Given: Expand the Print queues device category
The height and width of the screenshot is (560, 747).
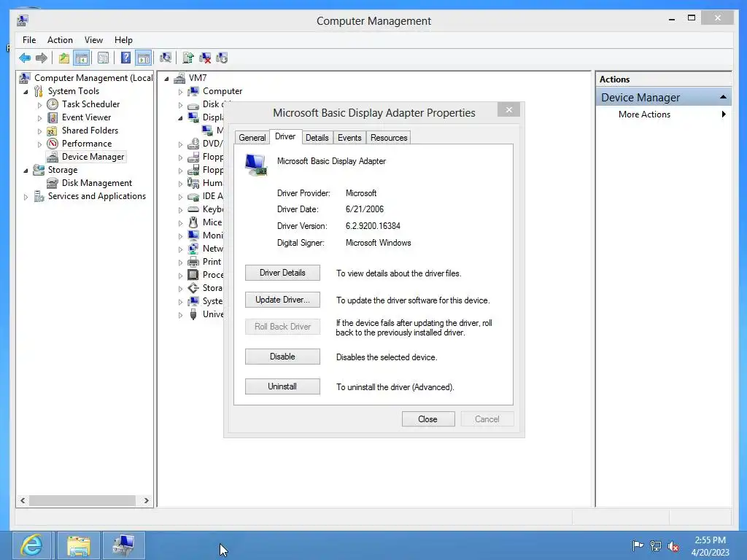Looking at the screenshot, I should click(181, 262).
